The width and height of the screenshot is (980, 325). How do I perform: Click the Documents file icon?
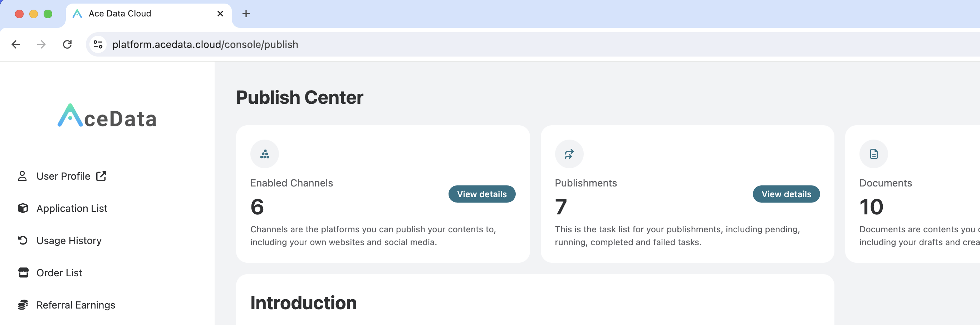[873, 154]
